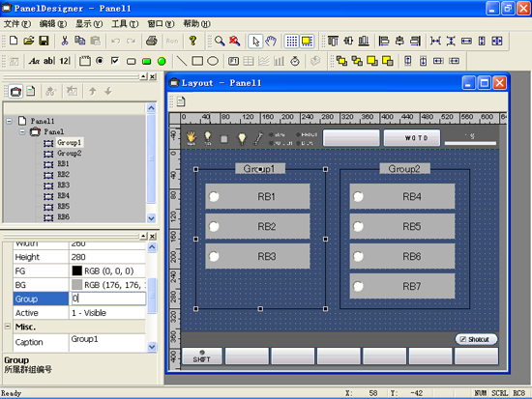Click the Shotcut button
This screenshot has height=399, width=532.
click(x=476, y=339)
